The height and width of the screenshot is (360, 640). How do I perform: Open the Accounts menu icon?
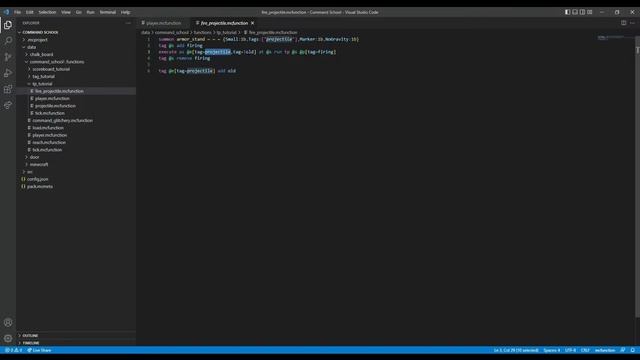[x=8, y=322]
